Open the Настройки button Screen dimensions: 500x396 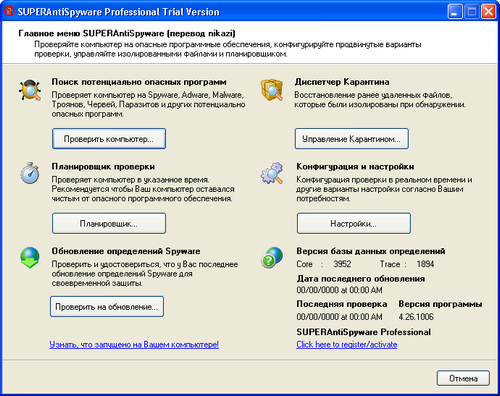[354, 223]
